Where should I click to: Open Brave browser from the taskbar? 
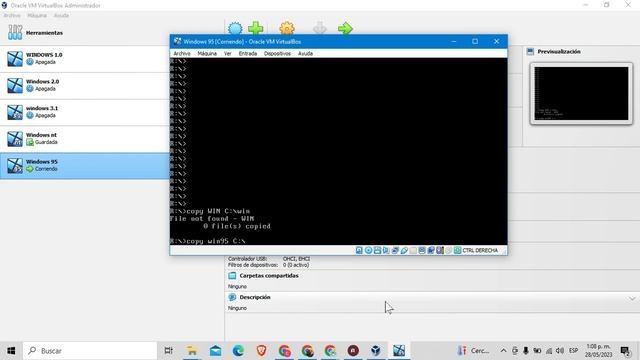pyautogui.click(x=262, y=351)
